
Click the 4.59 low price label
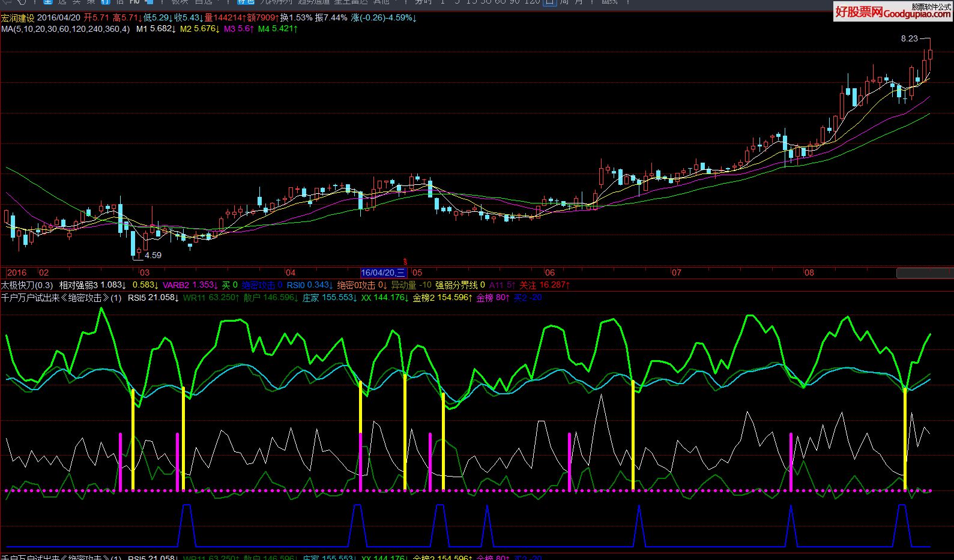point(153,255)
